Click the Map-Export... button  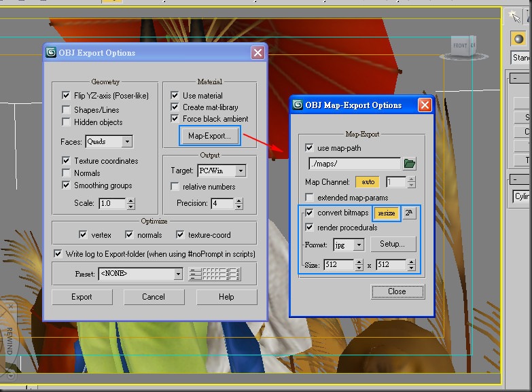(x=210, y=136)
